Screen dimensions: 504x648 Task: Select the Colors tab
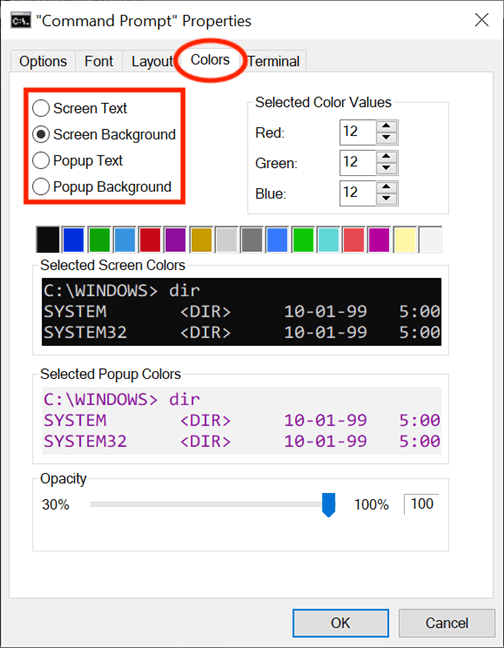click(210, 60)
